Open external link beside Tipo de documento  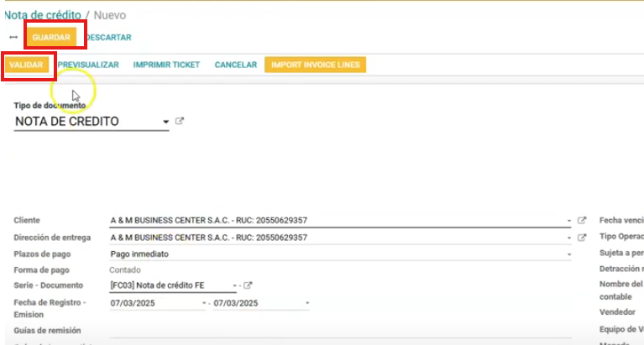point(180,122)
